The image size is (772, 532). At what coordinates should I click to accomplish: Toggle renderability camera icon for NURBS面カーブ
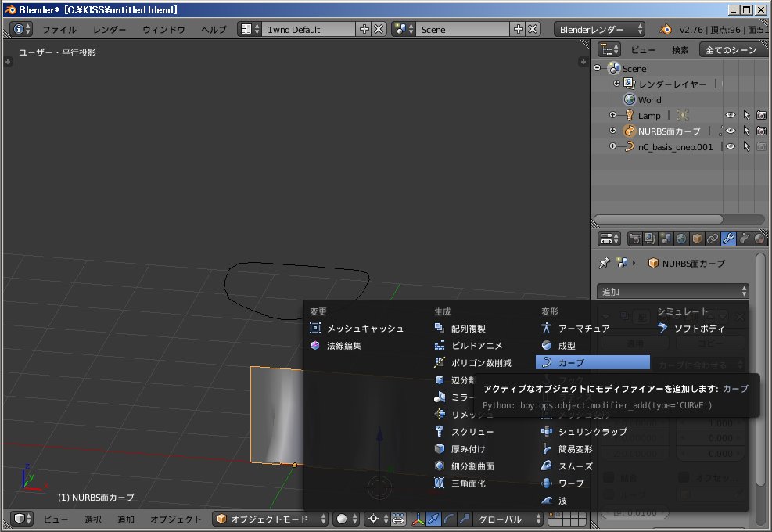(x=761, y=131)
